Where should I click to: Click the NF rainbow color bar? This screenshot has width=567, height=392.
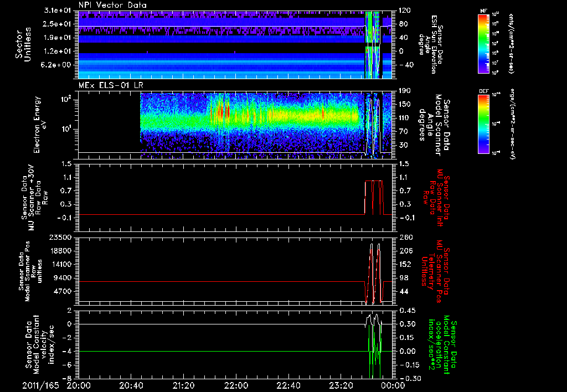coord(483,44)
